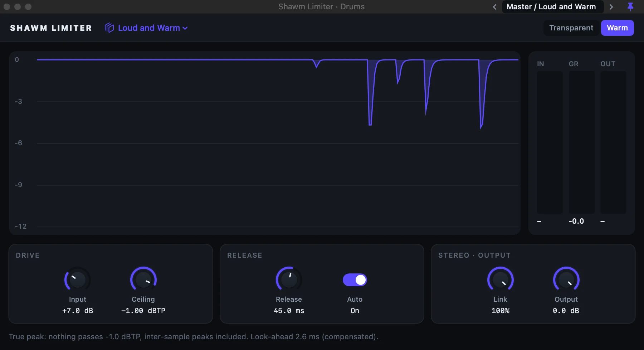Click the preset library icon beside Loud and Warm
The width and height of the screenshot is (644, 350).
109,28
